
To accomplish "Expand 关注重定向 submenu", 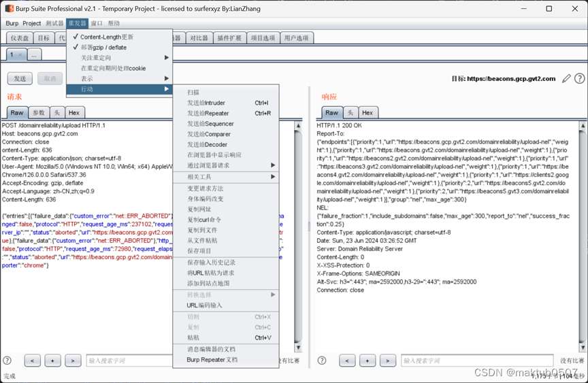I will [x=119, y=58].
